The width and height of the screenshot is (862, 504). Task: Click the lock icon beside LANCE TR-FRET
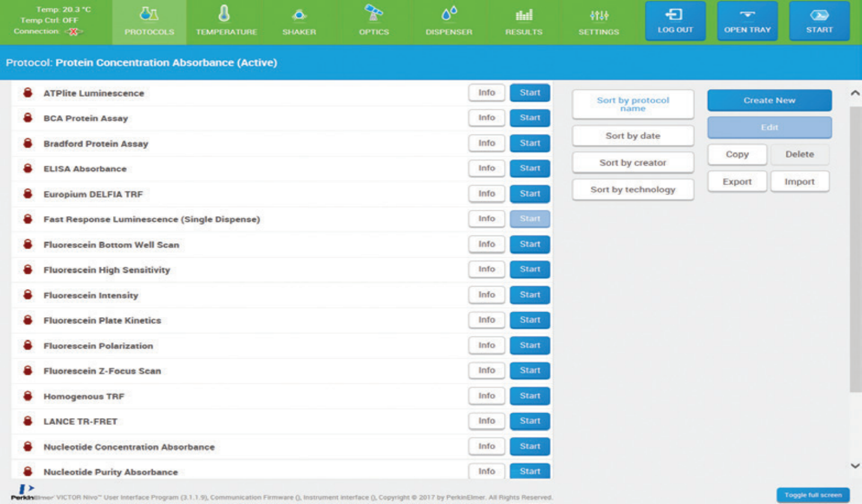coord(28,421)
